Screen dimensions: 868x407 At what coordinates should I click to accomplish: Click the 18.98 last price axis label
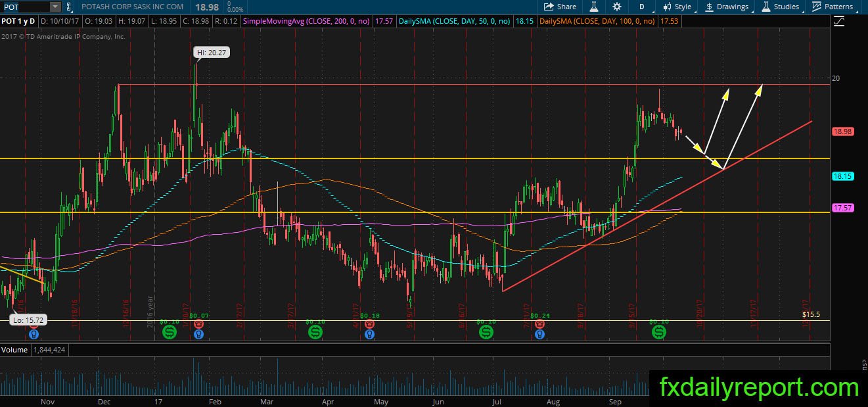click(842, 132)
